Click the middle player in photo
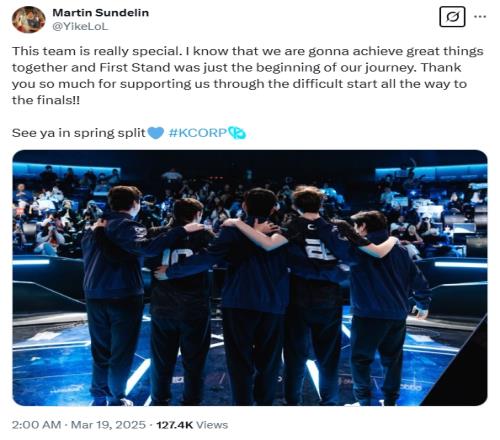 click(255, 293)
